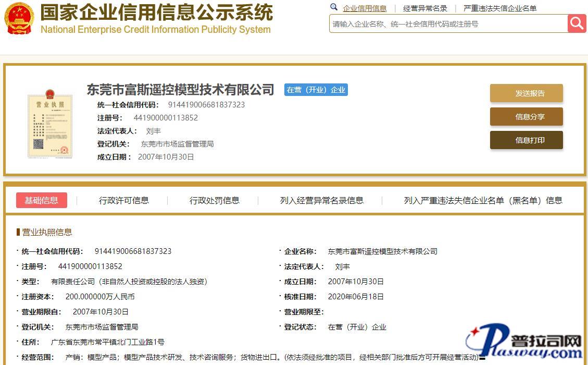588x365 pixels.
Task: Click the company search input field
Action: point(448,24)
